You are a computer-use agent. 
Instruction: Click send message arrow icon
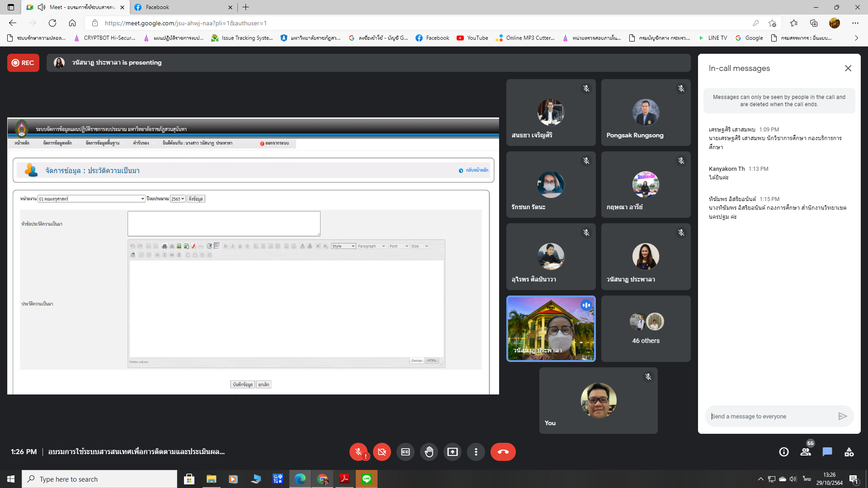[842, 416]
